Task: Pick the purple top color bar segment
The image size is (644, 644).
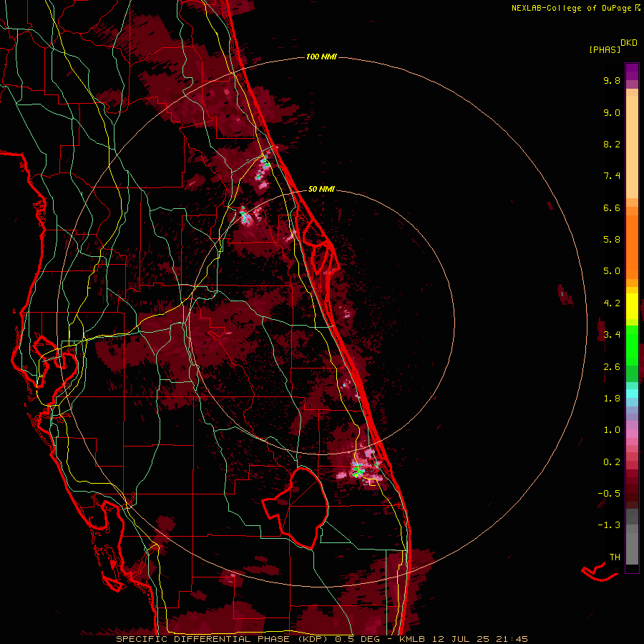Action: (632, 72)
